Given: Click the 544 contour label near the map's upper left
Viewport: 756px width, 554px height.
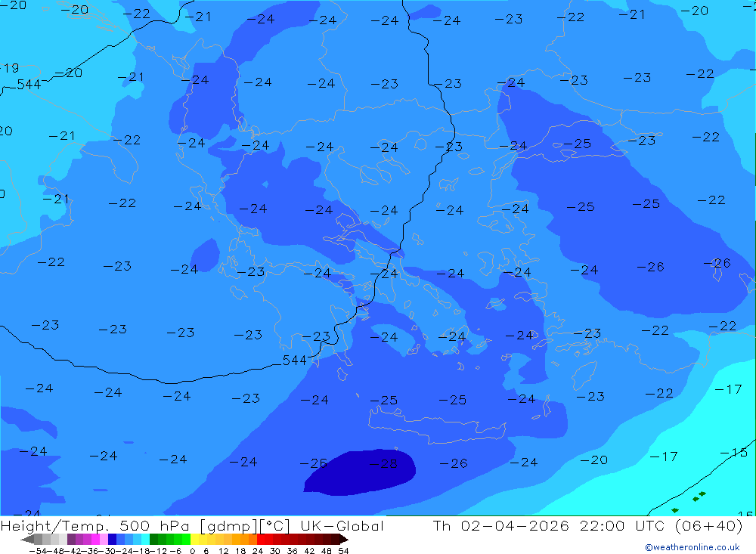Looking at the screenshot, I should click(29, 85).
